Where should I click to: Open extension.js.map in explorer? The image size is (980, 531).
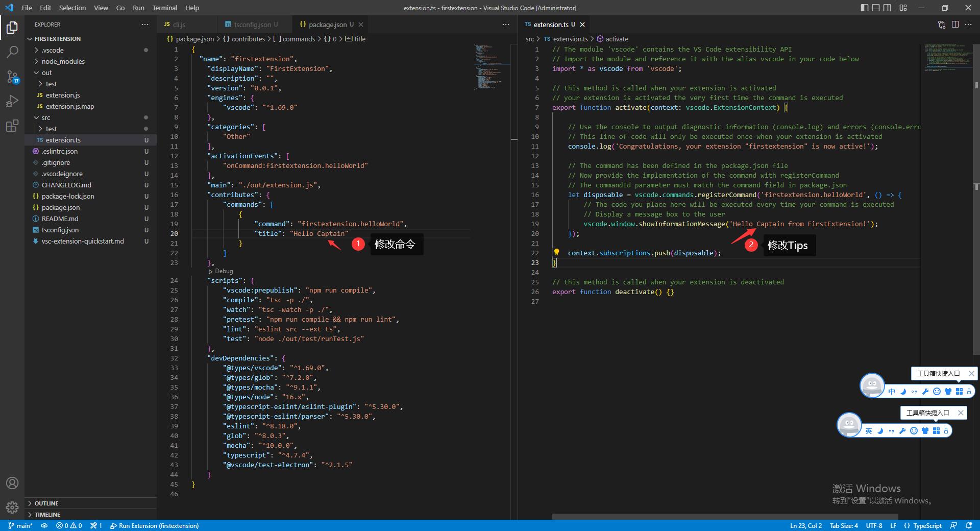[x=70, y=106]
